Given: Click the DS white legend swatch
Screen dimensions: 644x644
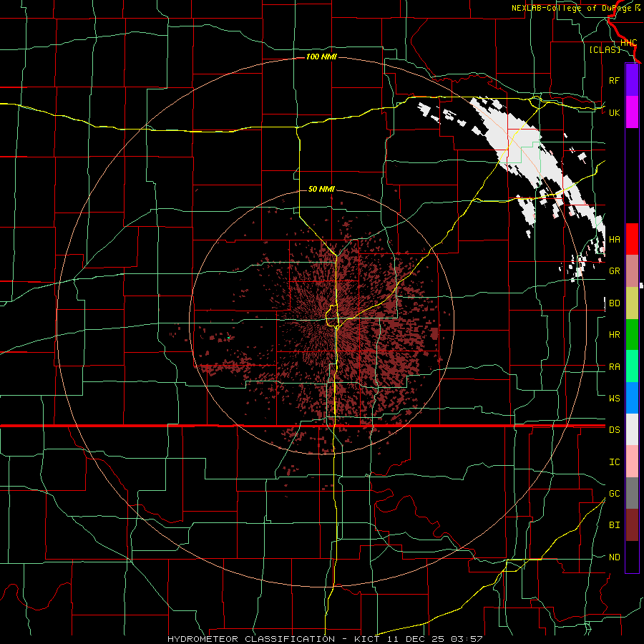Looking at the screenshot, I should point(632,429).
